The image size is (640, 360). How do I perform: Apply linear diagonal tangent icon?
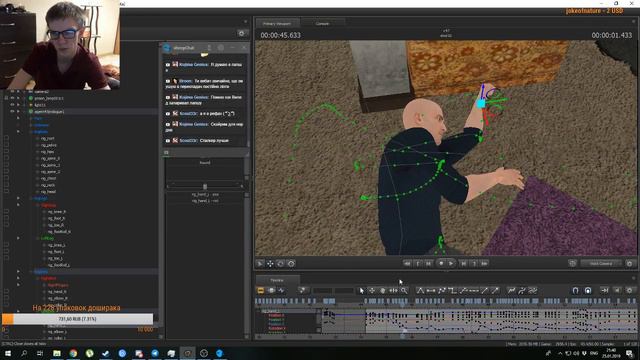(484, 290)
